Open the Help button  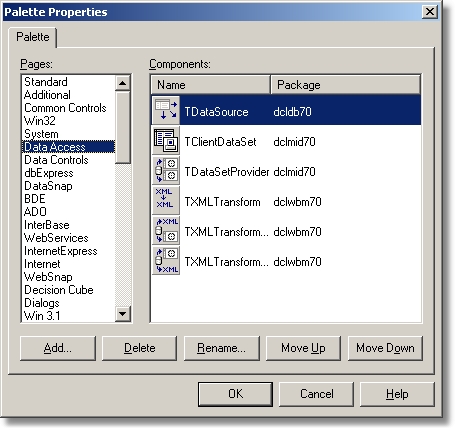pos(397,394)
